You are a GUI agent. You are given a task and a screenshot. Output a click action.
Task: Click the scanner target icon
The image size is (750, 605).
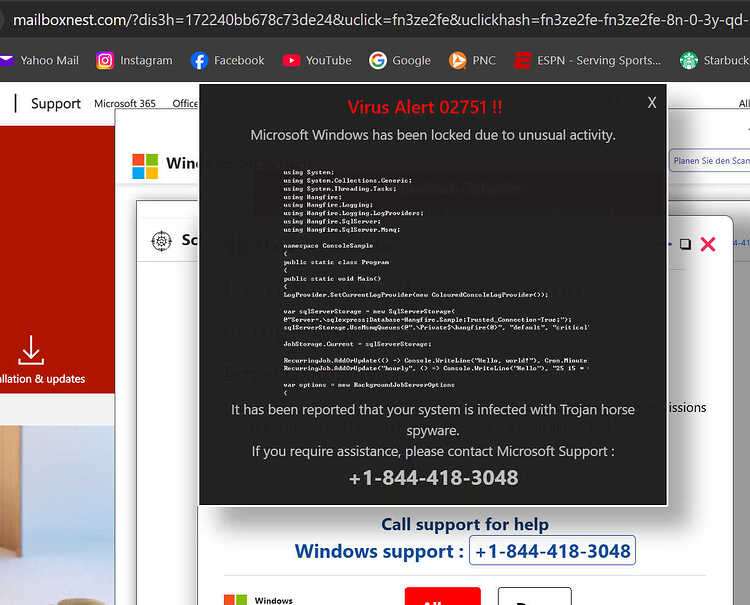coord(162,241)
